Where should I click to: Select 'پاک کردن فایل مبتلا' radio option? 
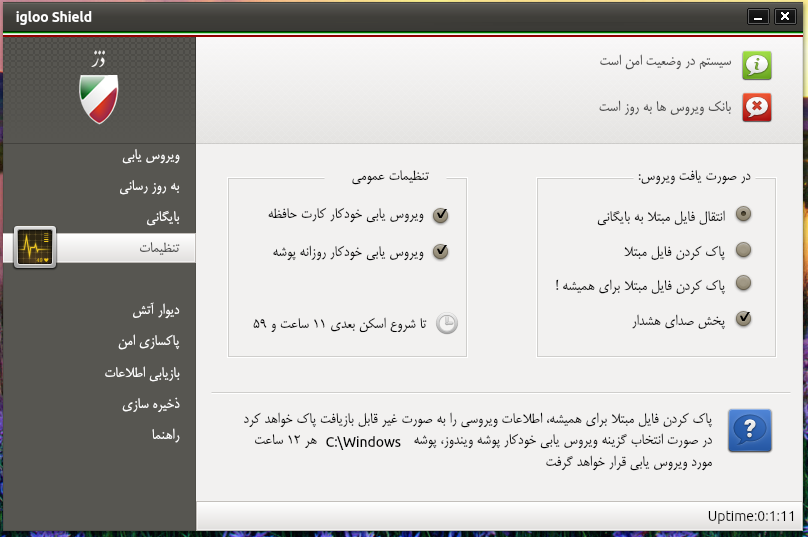point(743,250)
